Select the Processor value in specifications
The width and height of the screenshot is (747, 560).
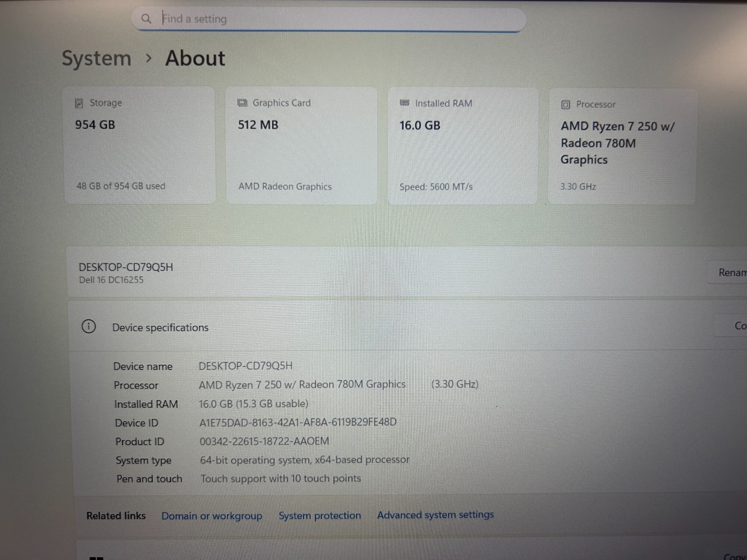(x=302, y=385)
